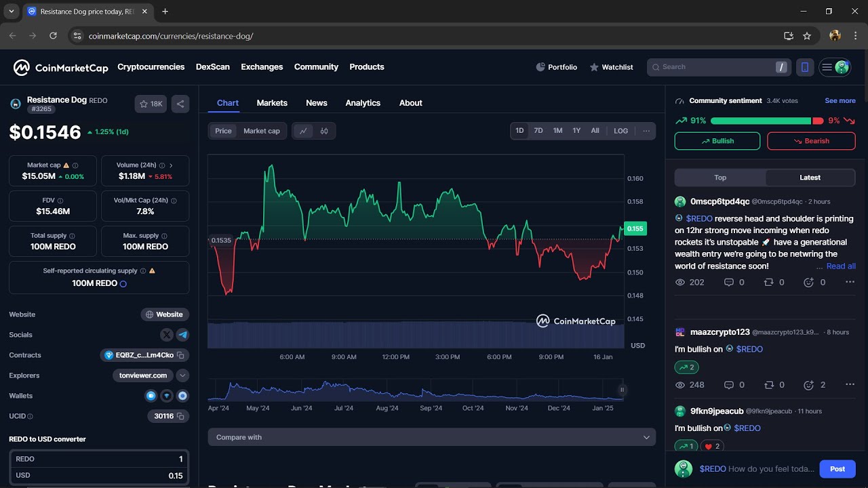Open the profile hamburger menu
The width and height of the screenshot is (868, 488).
pyautogui.click(x=835, y=67)
